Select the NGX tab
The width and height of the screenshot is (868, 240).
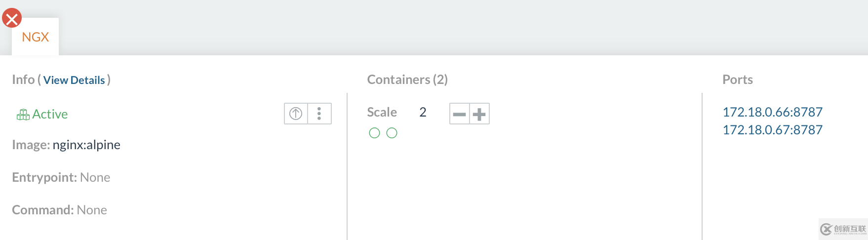coord(36,37)
